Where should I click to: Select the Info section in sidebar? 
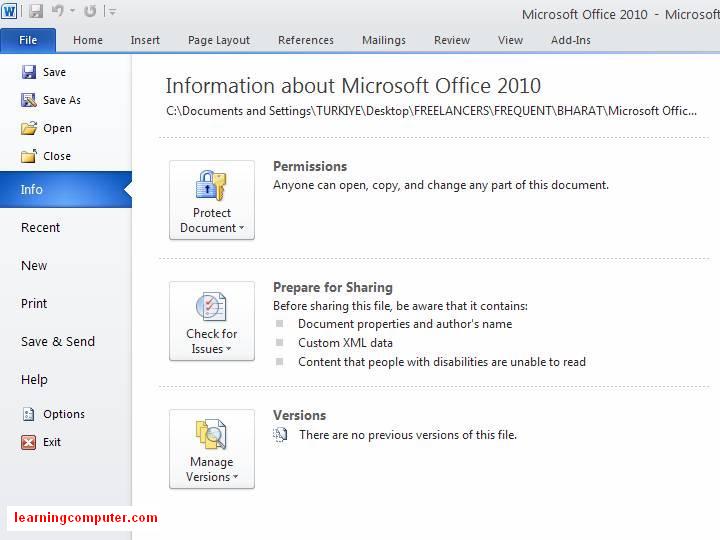click(66, 190)
